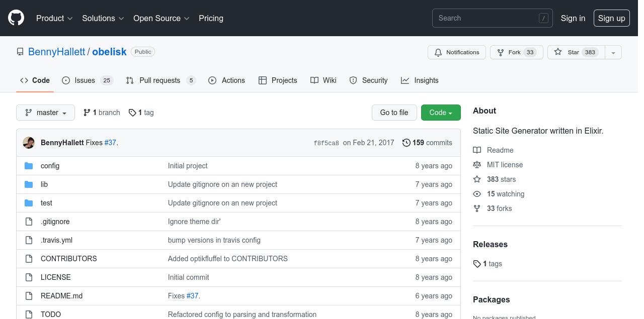Open the obelisk repository link
This screenshot has width=644, height=319.
tap(109, 52)
